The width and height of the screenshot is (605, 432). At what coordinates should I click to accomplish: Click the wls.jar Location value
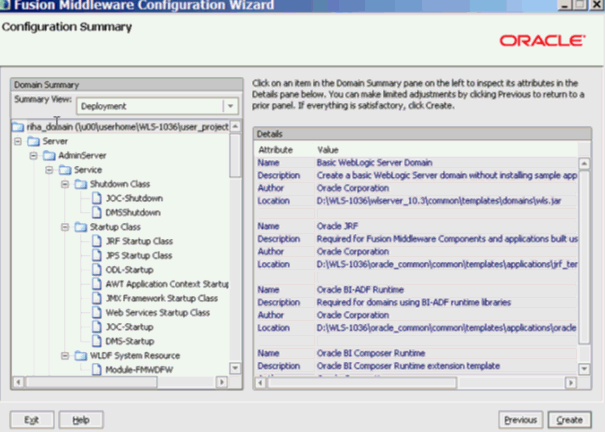439,201
